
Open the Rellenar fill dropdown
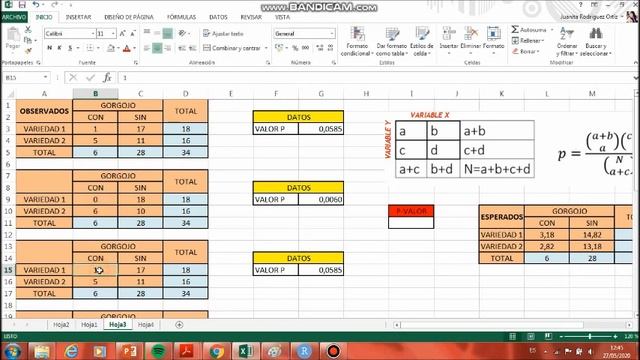[x=528, y=41]
